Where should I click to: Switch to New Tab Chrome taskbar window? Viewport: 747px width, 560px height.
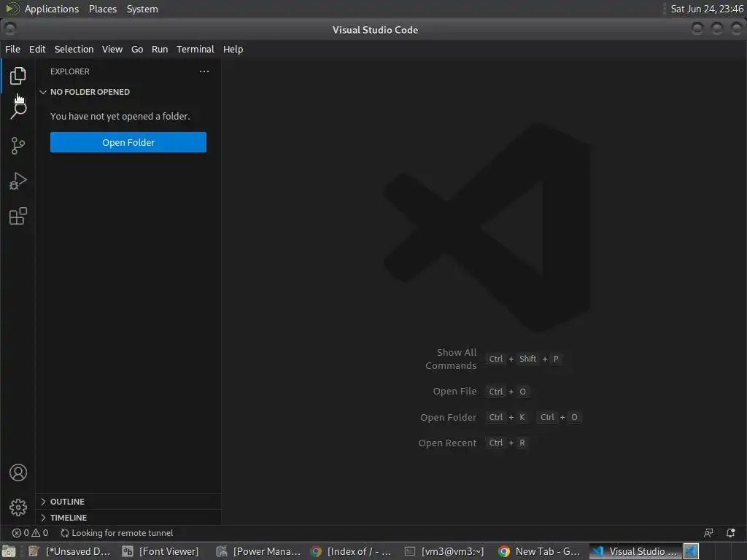539,551
